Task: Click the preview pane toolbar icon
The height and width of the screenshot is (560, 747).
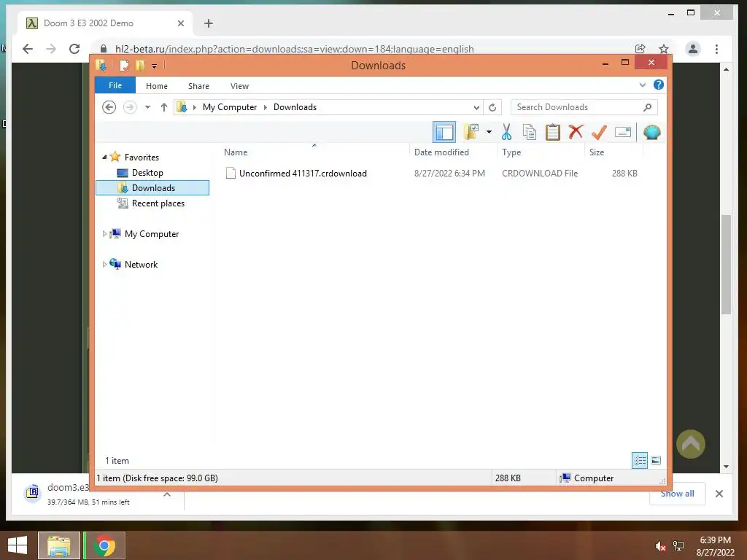Action: [x=444, y=132]
